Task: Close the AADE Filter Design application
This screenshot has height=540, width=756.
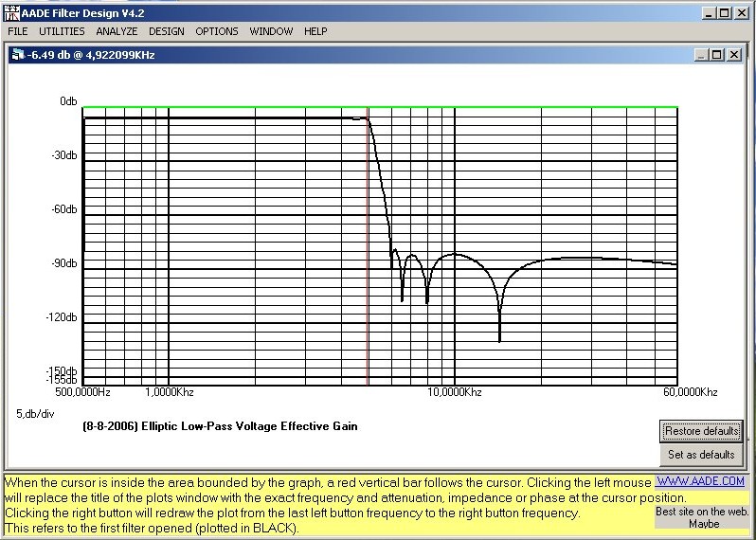Action: click(x=743, y=12)
